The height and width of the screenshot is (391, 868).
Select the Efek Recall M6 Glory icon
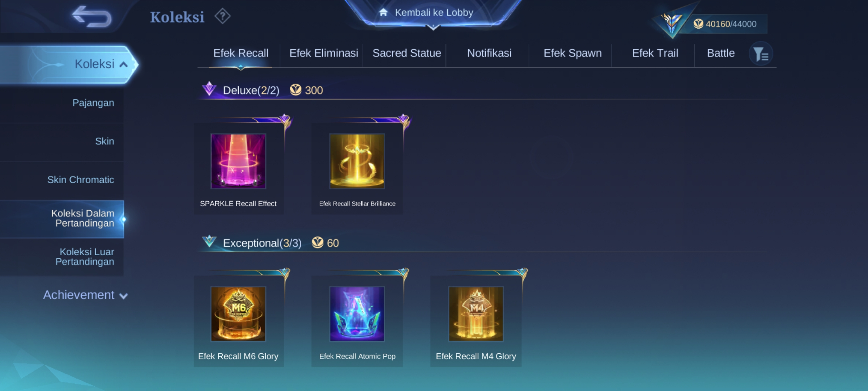(238, 314)
